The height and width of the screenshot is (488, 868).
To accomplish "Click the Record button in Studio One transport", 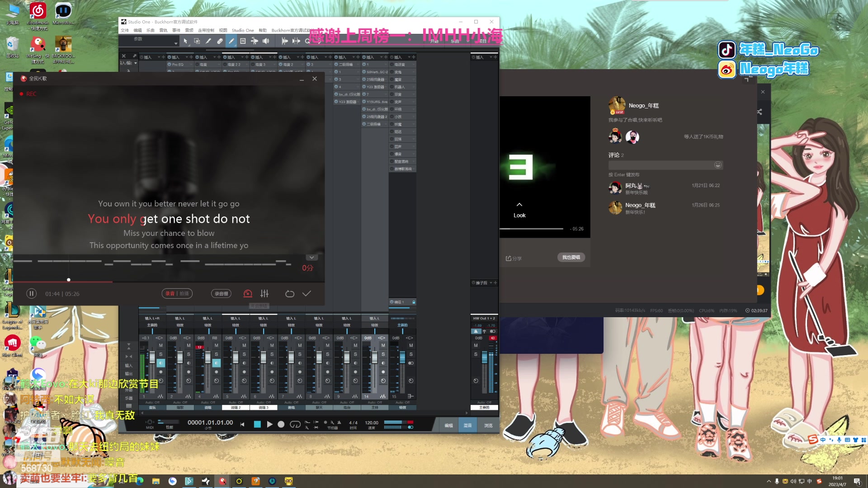I will click(281, 424).
